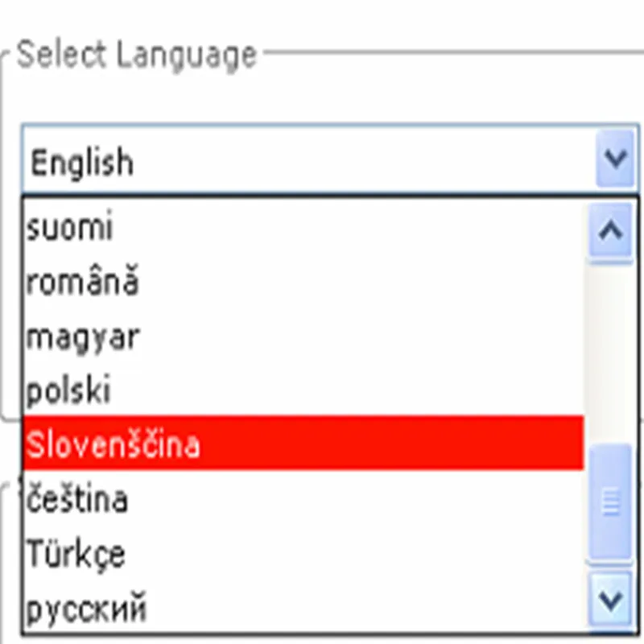Choose the highlighted Slovenščina option
The height and width of the screenshot is (644, 644).
(113, 444)
